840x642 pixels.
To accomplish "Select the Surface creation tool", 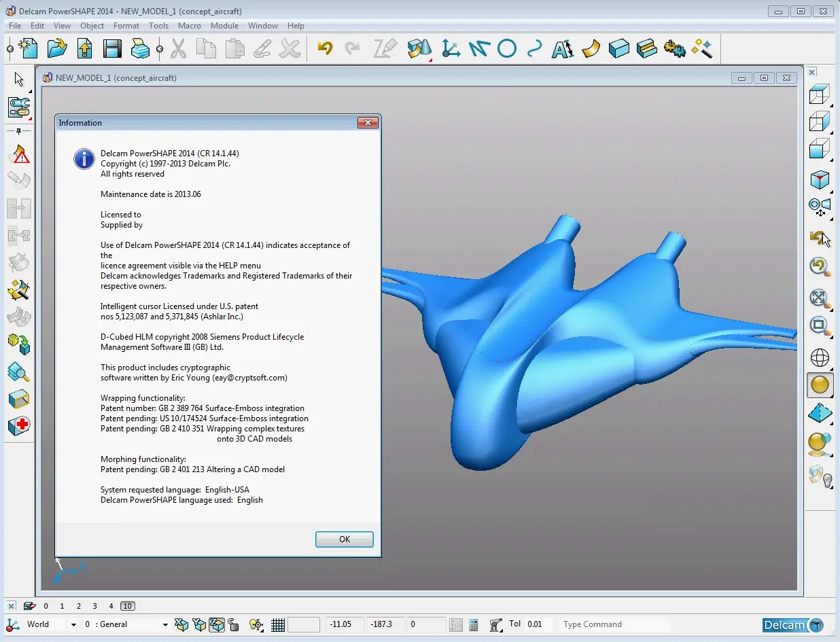I will 591,48.
